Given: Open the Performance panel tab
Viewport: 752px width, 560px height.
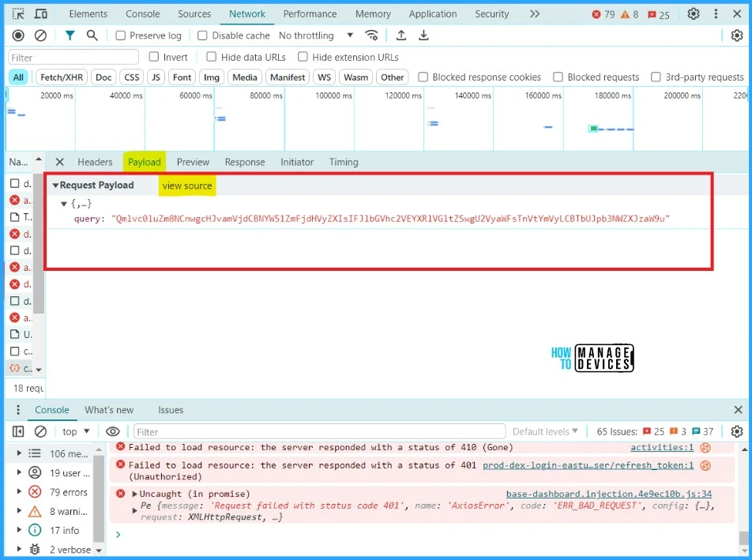Looking at the screenshot, I should [x=310, y=14].
